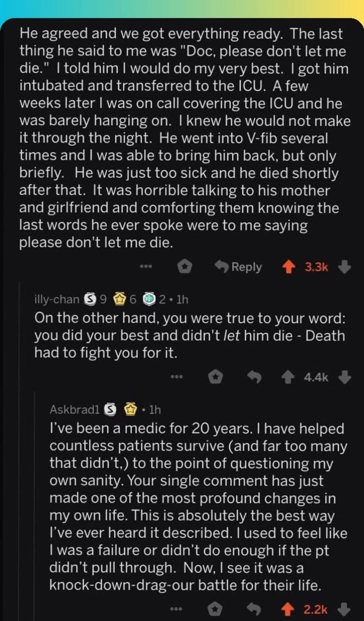Upvote the top doctor's comment with 3.3k
364x621 pixels.
click(x=289, y=267)
